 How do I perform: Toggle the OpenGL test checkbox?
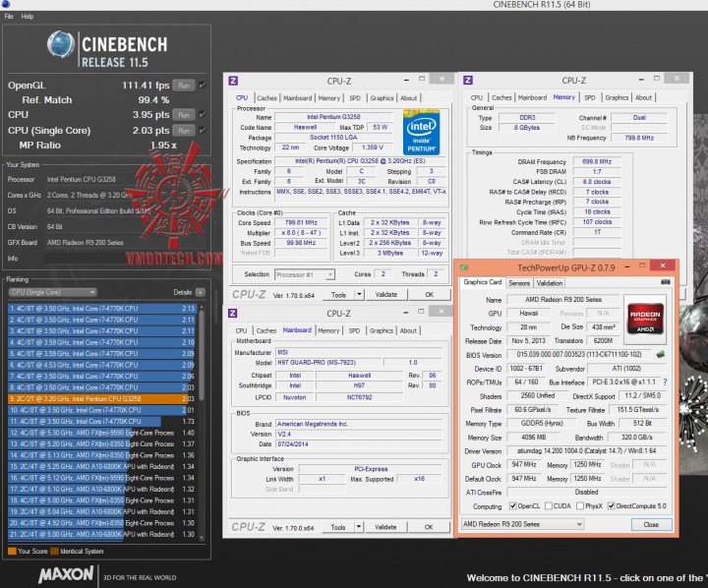(202, 85)
